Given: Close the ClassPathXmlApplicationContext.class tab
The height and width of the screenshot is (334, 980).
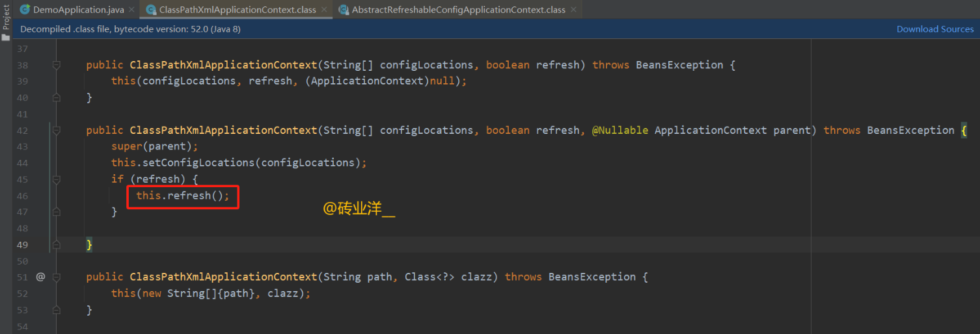Looking at the screenshot, I should coord(324,10).
